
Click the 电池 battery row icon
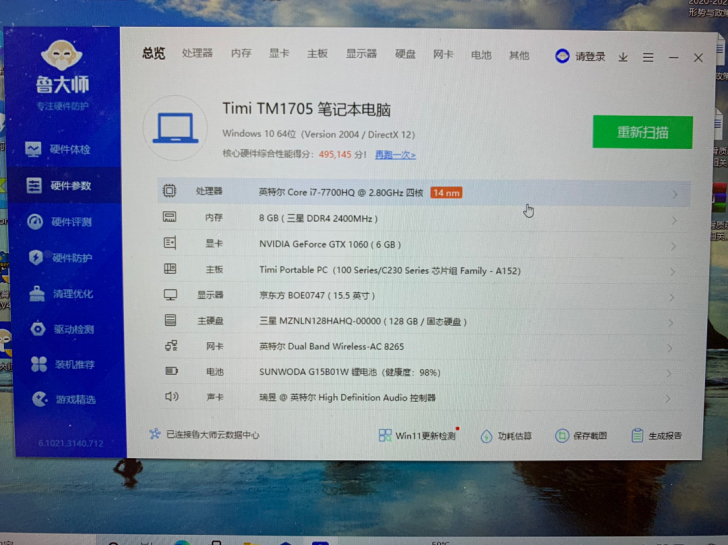coord(171,371)
